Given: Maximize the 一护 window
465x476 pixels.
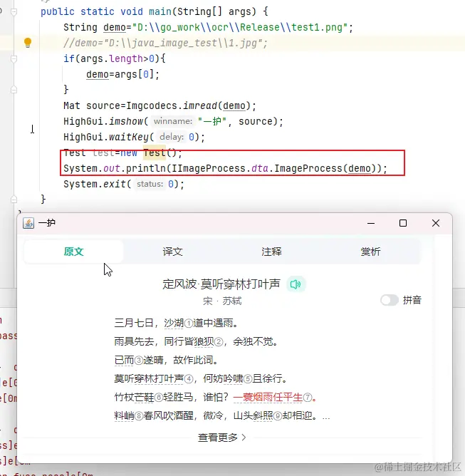Looking at the screenshot, I should pyautogui.click(x=403, y=224).
